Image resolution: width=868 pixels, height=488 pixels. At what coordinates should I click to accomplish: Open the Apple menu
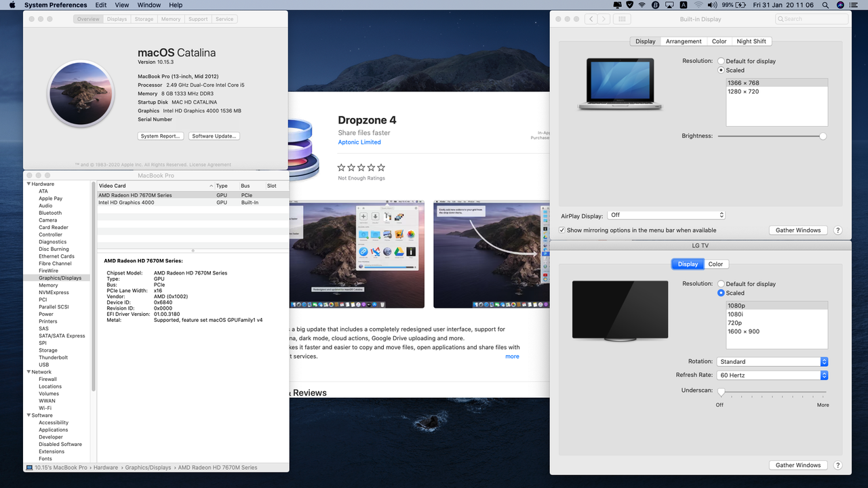[12, 5]
